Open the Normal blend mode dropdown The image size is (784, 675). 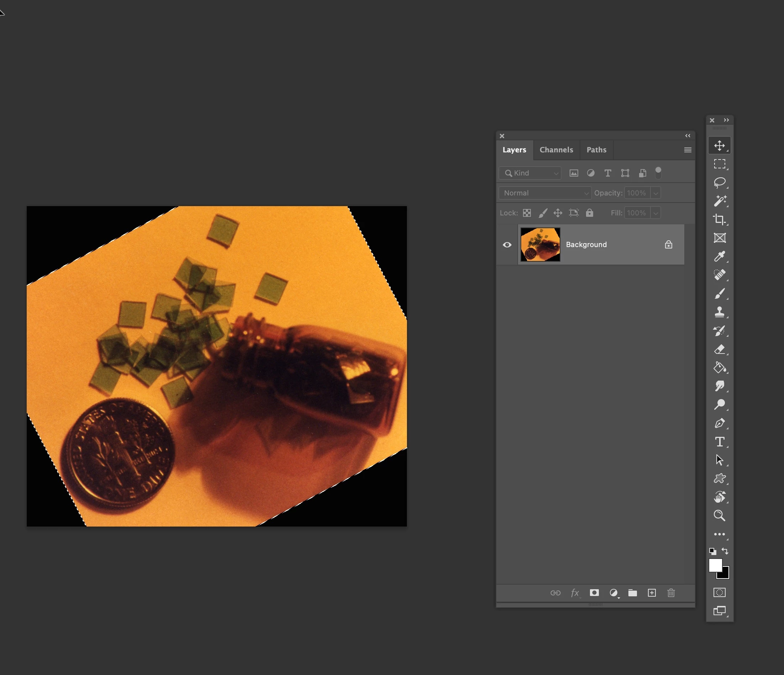tap(544, 193)
